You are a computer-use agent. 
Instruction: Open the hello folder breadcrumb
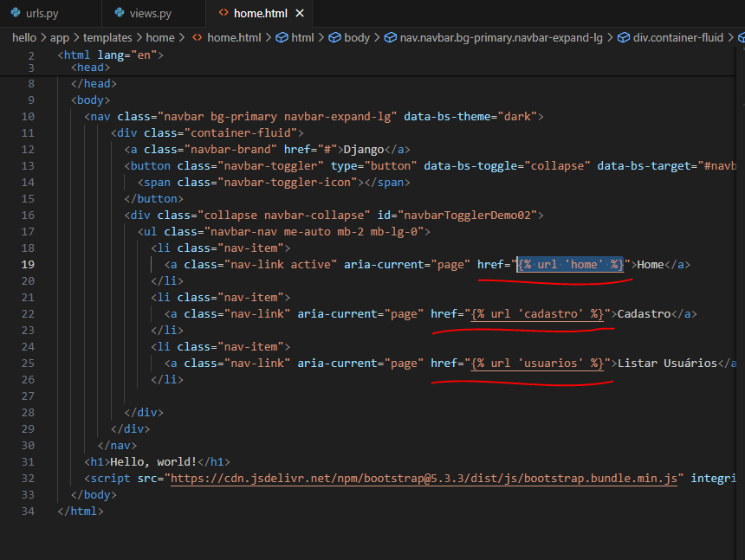point(24,38)
